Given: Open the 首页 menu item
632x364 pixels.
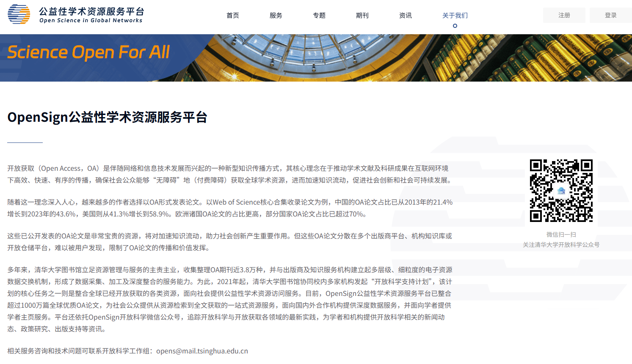Looking at the screenshot, I should (x=233, y=16).
